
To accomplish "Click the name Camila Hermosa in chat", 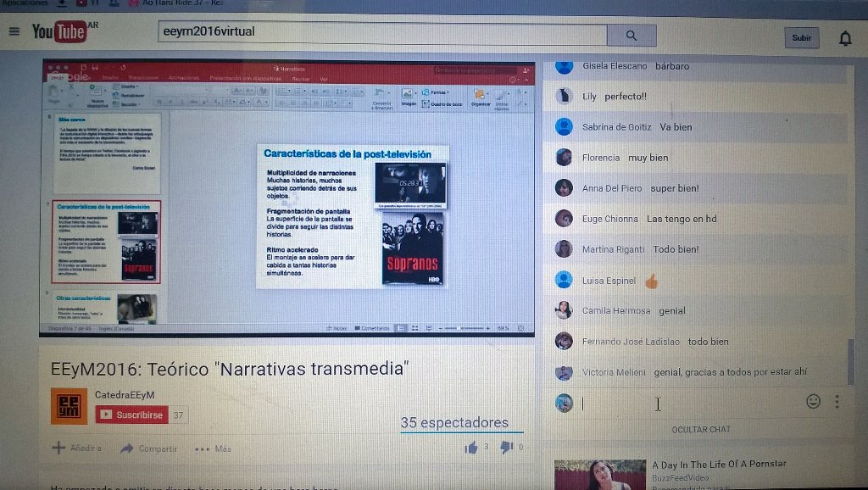I will pyautogui.click(x=616, y=310).
